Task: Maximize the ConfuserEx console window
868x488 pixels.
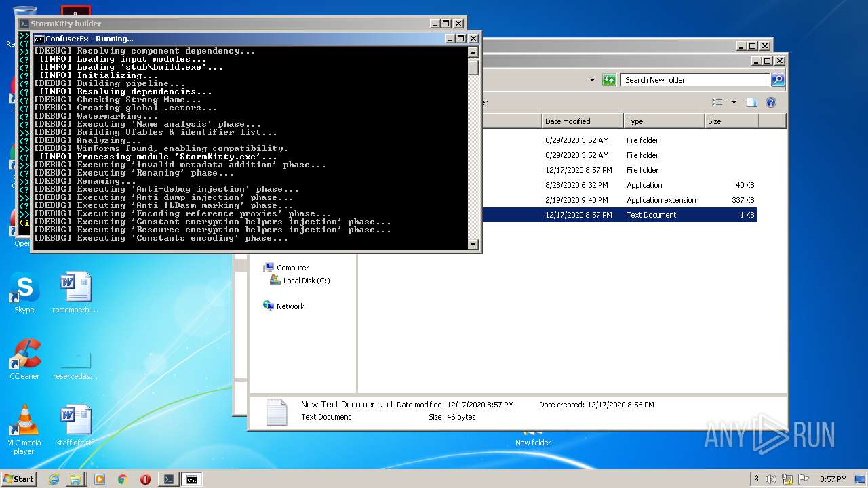Action: (460, 39)
